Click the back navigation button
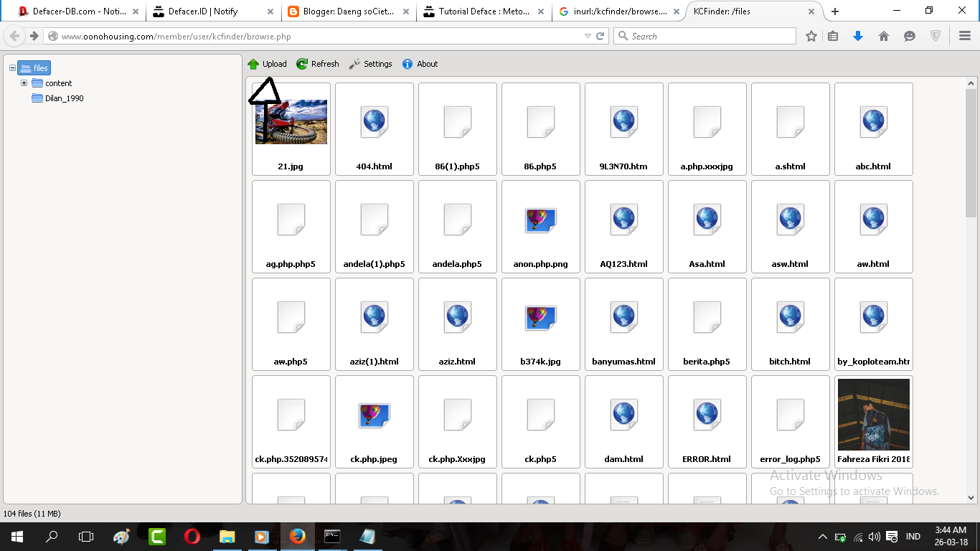This screenshot has width=980, height=551. click(x=13, y=35)
